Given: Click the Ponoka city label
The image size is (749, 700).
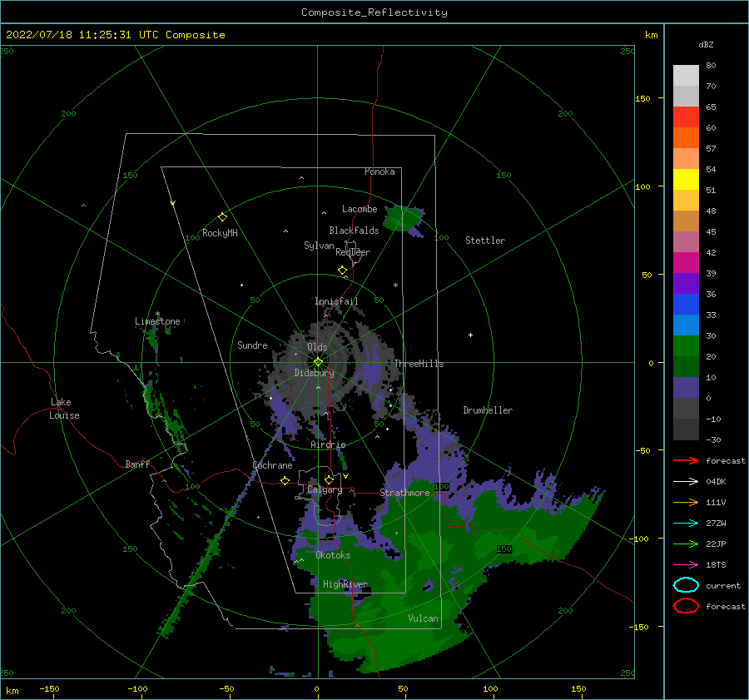Looking at the screenshot, I should point(379,171).
